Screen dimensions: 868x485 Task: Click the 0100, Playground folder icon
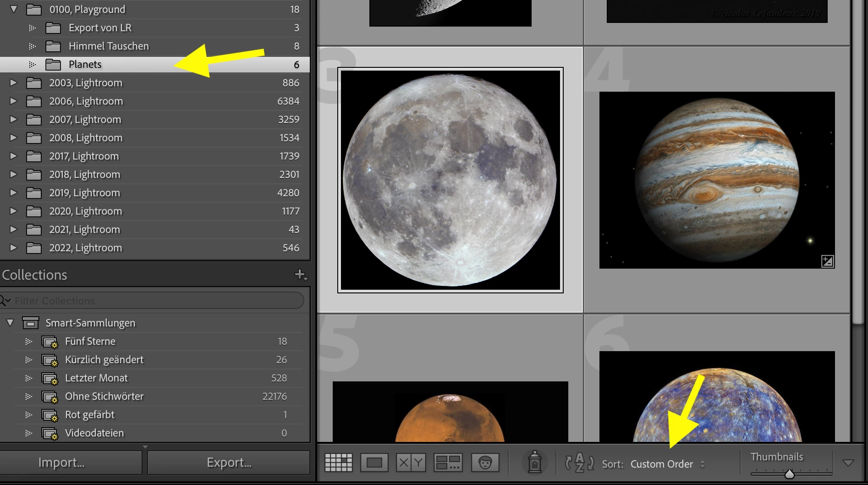(34, 9)
